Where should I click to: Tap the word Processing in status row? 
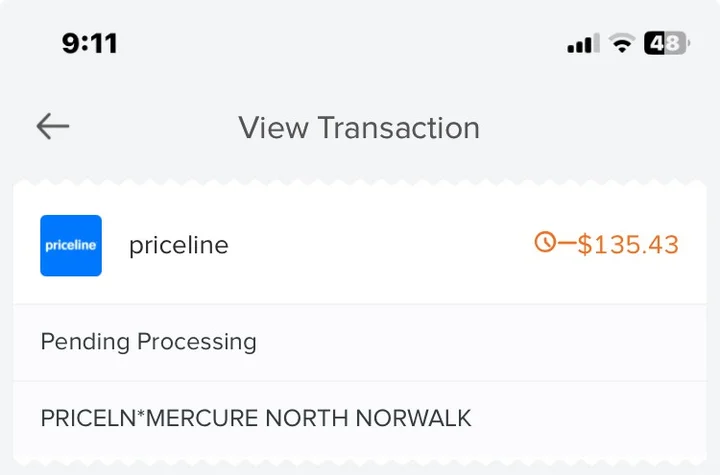(x=197, y=343)
